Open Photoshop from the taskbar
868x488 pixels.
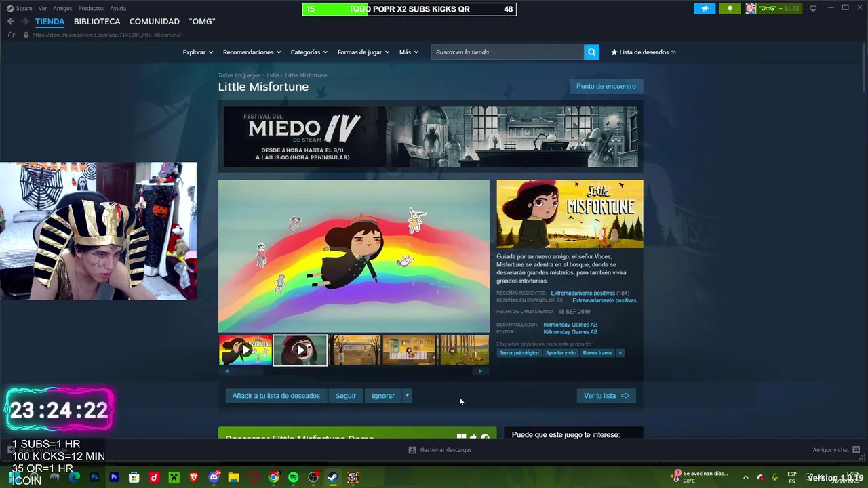tap(94, 477)
